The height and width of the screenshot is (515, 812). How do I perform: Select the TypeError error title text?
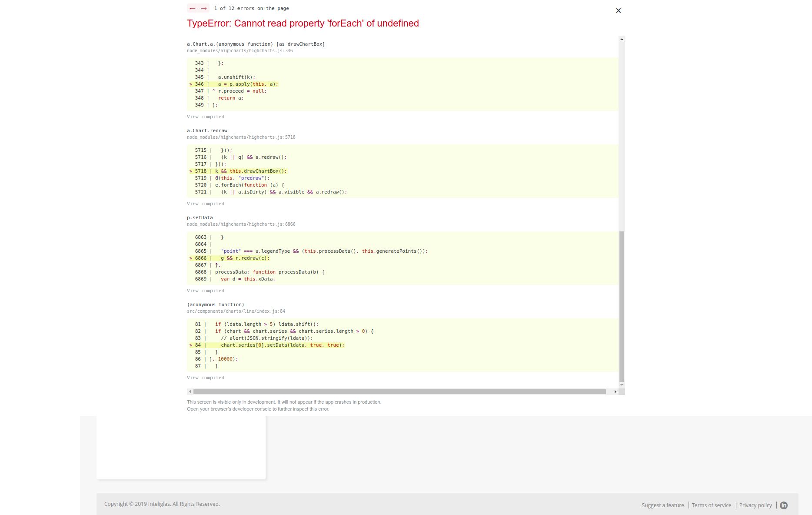303,23
